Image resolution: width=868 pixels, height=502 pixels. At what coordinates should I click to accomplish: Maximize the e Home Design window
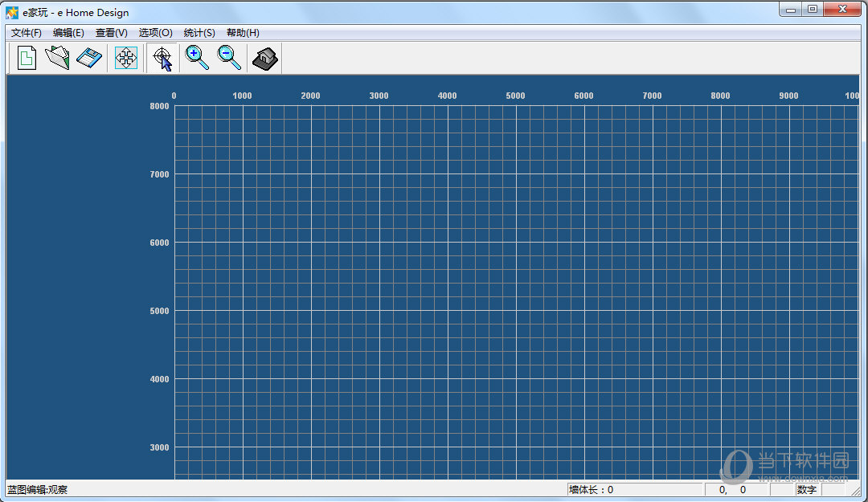point(813,10)
